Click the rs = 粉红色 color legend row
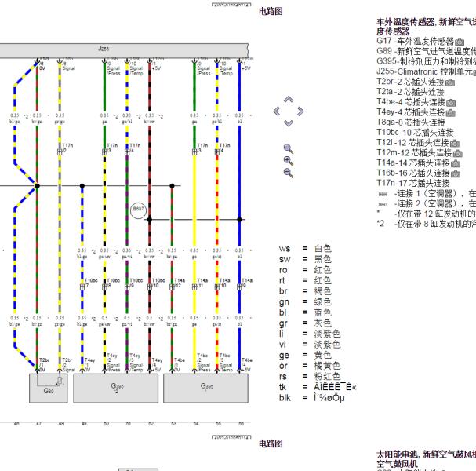The width and height of the screenshot is (476, 471). pyautogui.click(x=310, y=377)
